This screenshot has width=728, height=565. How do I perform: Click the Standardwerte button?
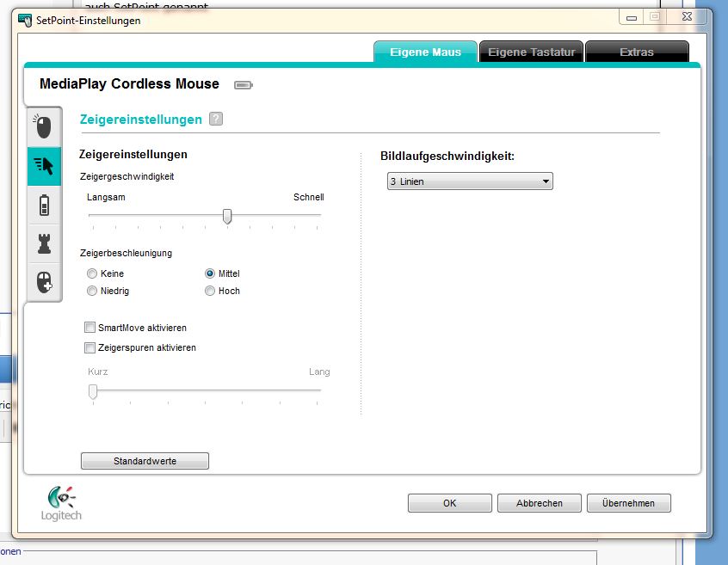145,461
